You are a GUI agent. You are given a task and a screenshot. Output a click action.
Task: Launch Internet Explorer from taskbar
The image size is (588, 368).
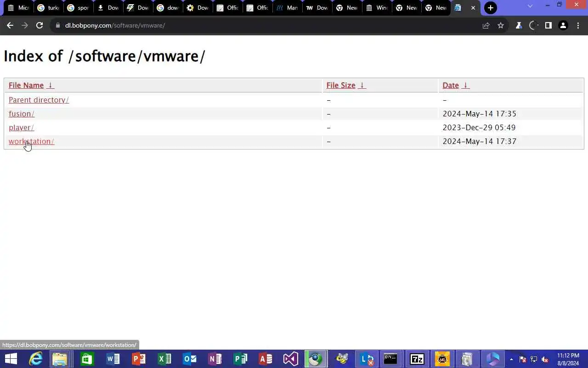(x=35, y=359)
